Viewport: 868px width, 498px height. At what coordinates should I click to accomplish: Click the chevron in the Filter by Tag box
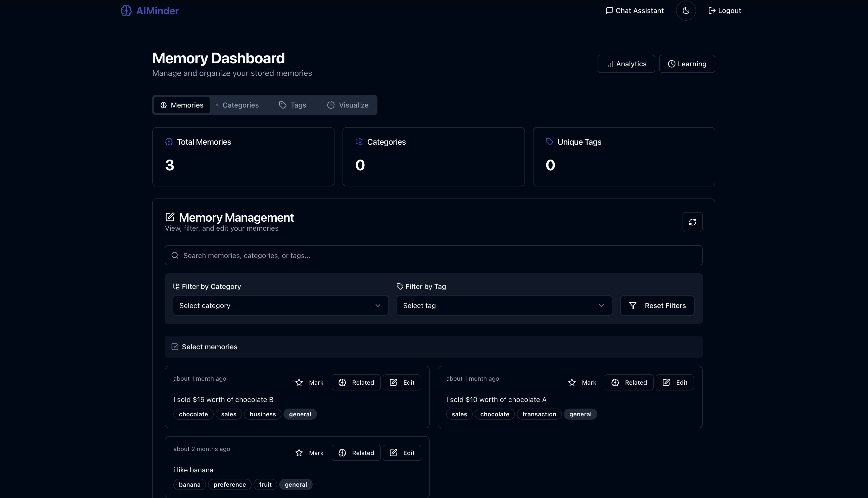(x=601, y=306)
